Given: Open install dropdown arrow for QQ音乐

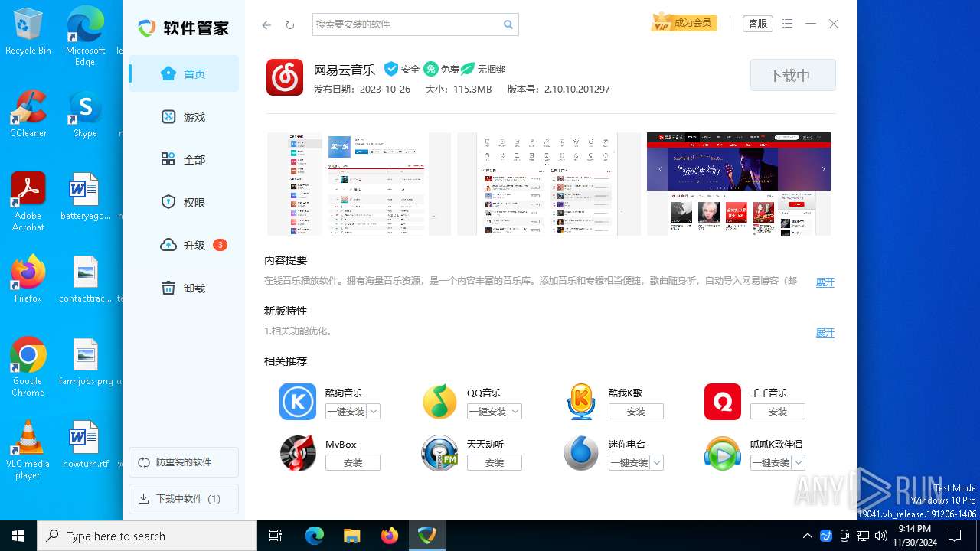Looking at the screenshot, I should click(515, 412).
